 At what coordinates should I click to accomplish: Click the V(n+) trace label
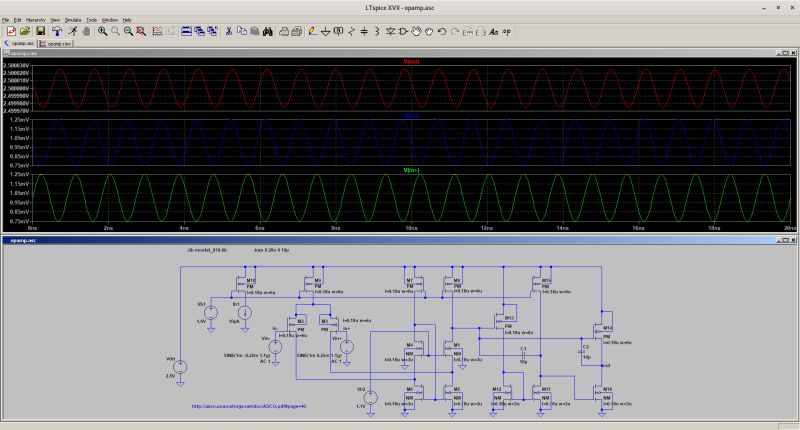pos(411,170)
